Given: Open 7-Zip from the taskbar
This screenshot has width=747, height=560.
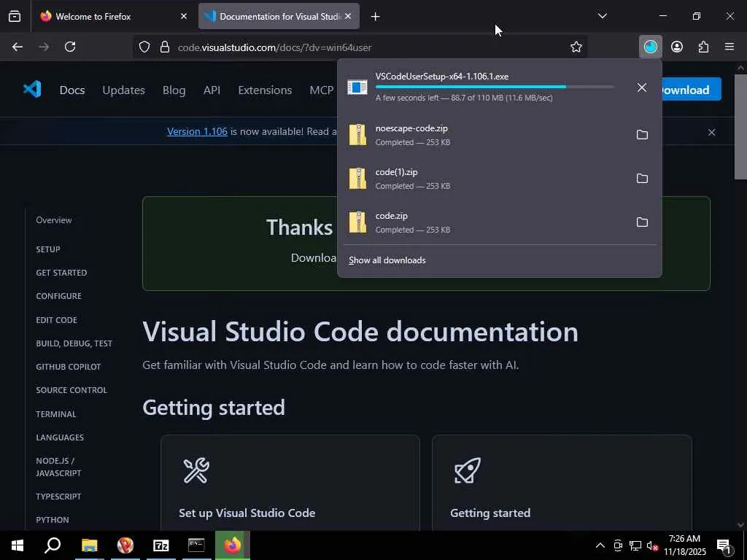Looking at the screenshot, I should pos(161,545).
